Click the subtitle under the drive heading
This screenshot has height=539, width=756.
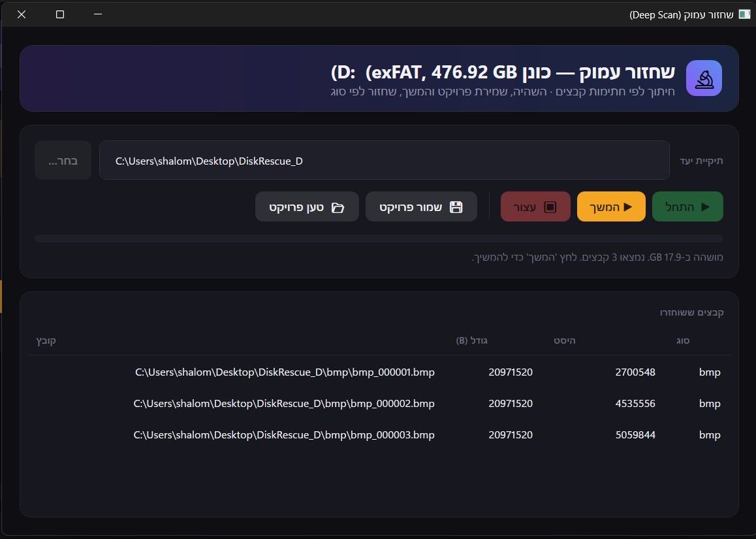[x=503, y=91]
